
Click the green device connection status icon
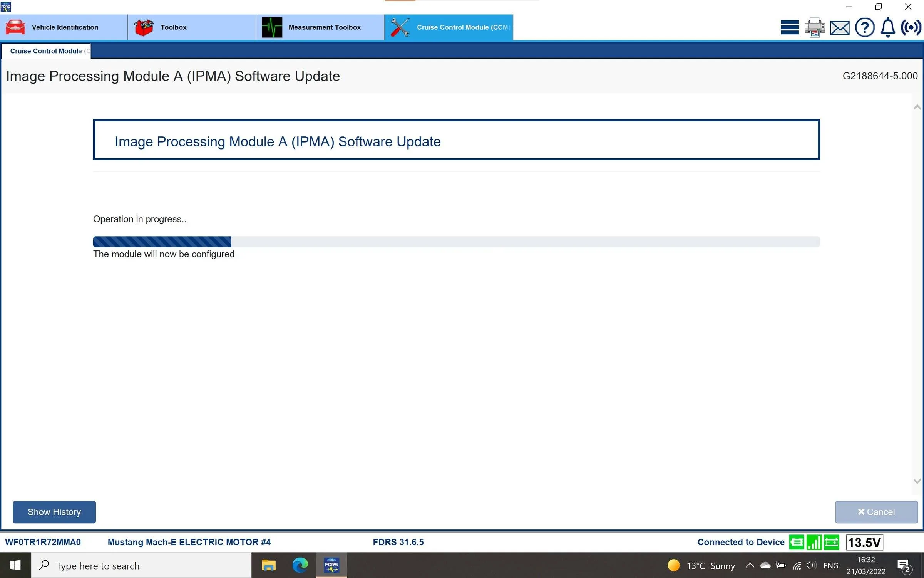pyautogui.click(x=796, y=543)
